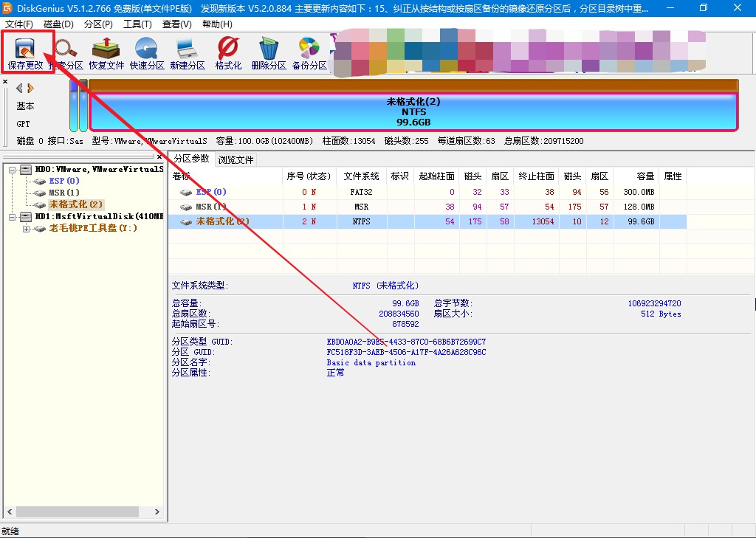Click the 终止柱面 column header

pyautogui.click(x=536, y=176)
